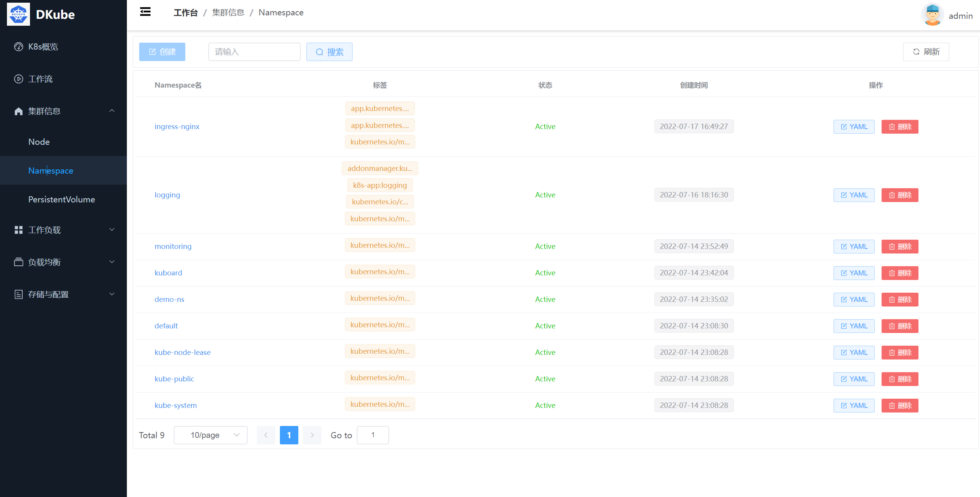Delete the default namespace

pos(900,326)
